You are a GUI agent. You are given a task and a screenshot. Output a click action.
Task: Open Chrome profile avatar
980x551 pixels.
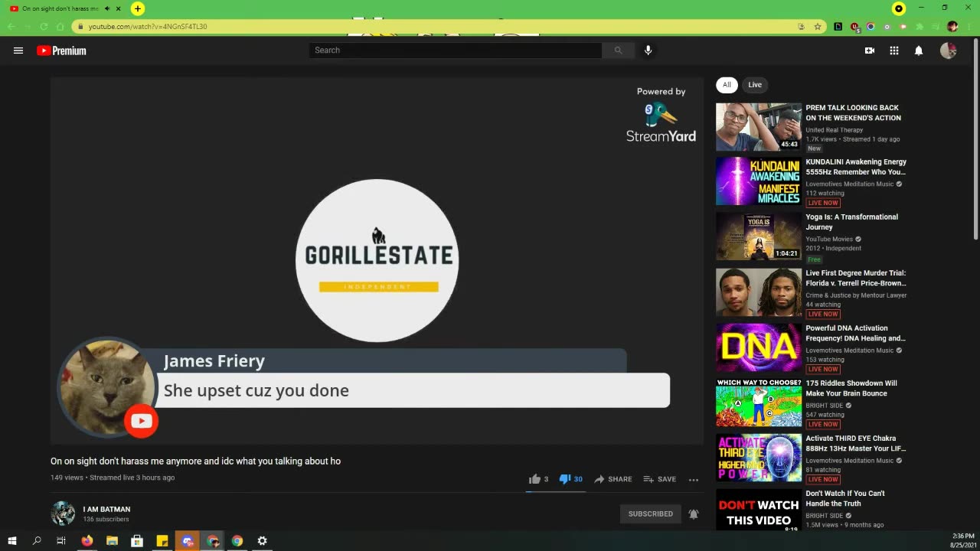952,27
